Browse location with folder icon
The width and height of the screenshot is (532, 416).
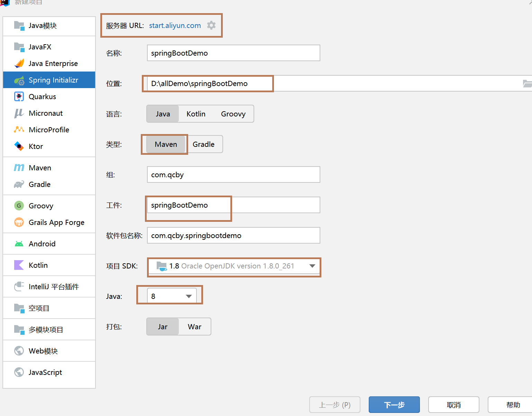[527, 84]
